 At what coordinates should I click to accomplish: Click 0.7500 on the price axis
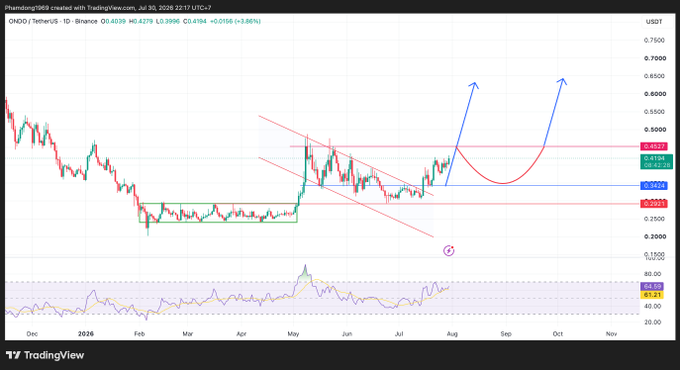(x=654, y=40)
